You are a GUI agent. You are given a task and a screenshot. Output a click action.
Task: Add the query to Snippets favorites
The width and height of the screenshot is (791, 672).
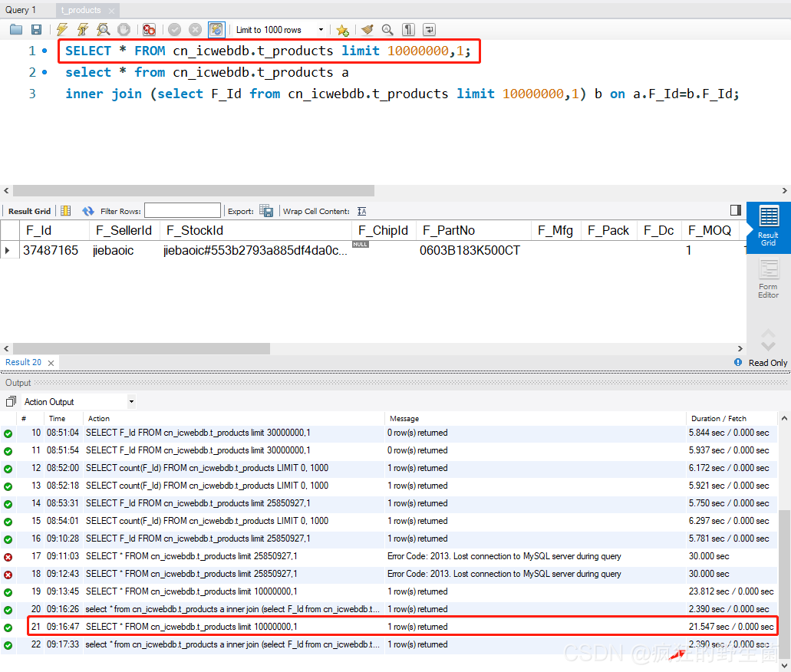341,29
